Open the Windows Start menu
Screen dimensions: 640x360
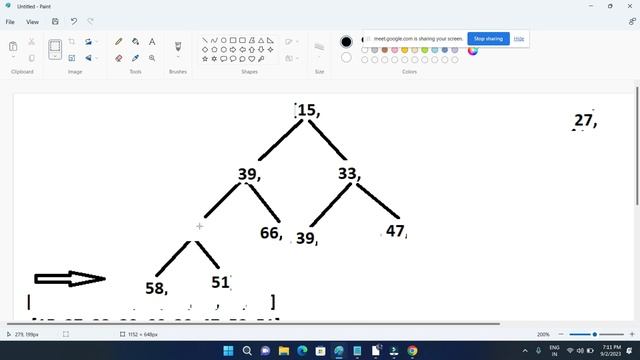[x=229, y=351]
